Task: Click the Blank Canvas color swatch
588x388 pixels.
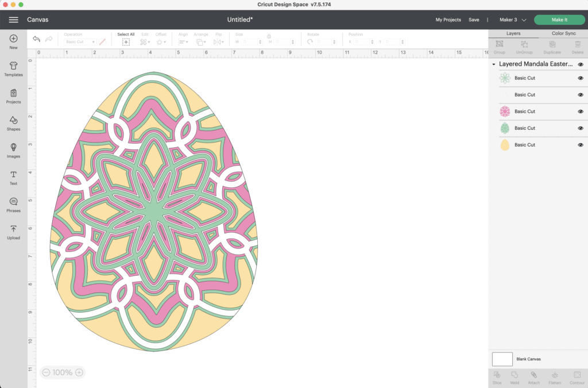Action: click(502, 359)
